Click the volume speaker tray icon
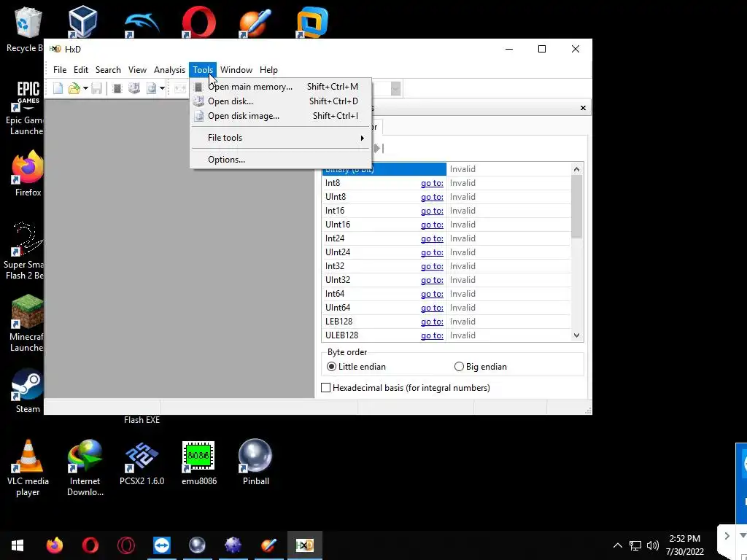The width and height of the screenshot is (747, 560). click(x=653, y=545)
